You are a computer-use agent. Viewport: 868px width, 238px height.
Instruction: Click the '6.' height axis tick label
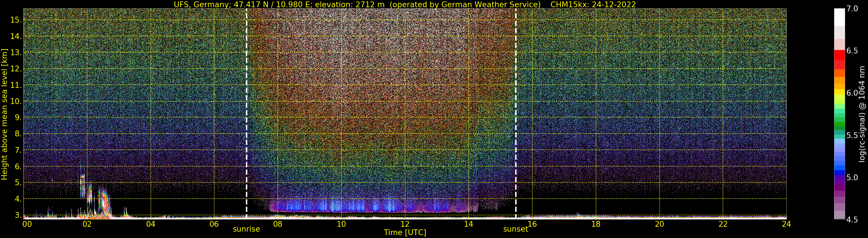[x=18, y=166]
